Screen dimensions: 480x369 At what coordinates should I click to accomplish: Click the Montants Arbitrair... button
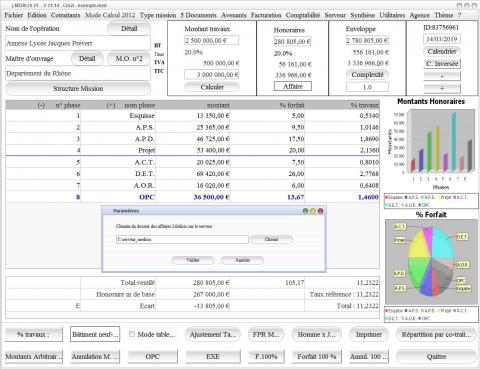33,356
